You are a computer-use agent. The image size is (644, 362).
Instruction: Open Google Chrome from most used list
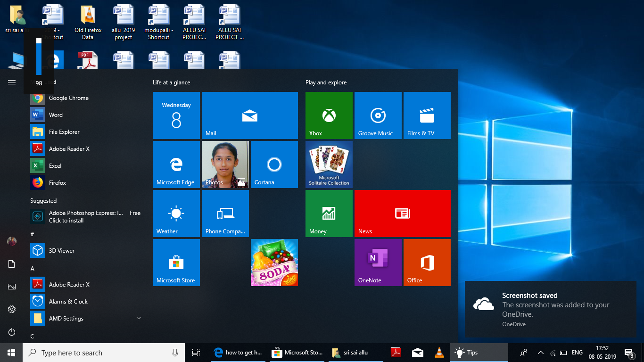[x=86, y=98]
